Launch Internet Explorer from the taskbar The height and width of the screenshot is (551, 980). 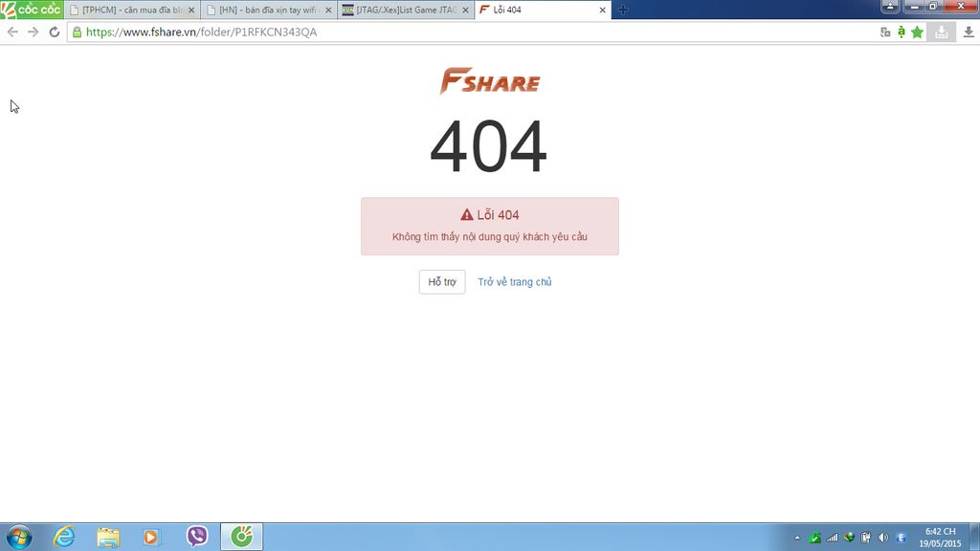[x=64, y=538]
